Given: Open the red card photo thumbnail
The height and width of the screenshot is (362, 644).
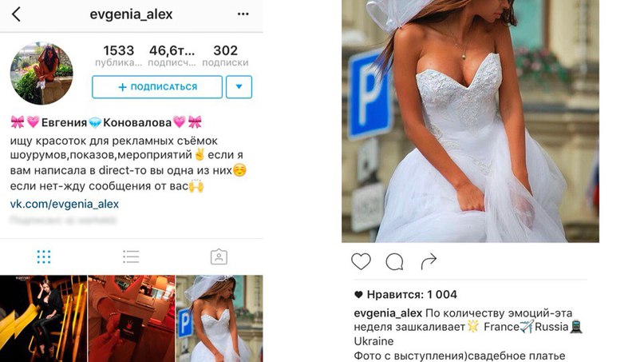Looking at the screenshot, I should click(132, 319).
